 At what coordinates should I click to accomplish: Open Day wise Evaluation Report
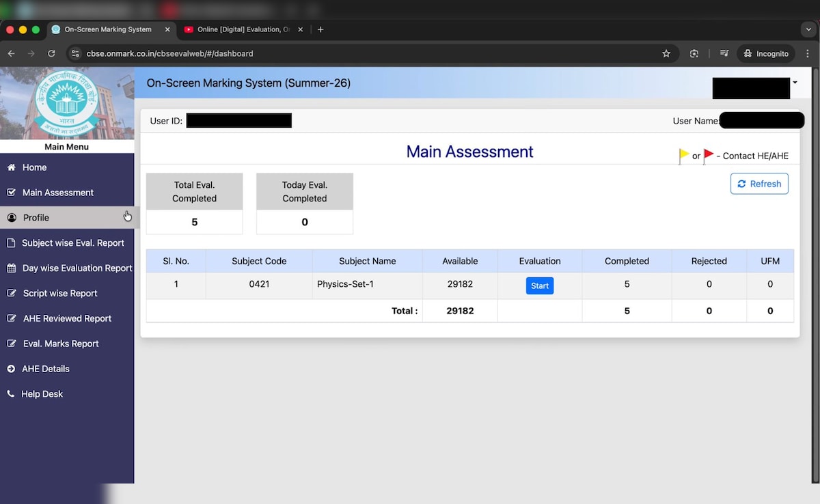tap(67, 268)
